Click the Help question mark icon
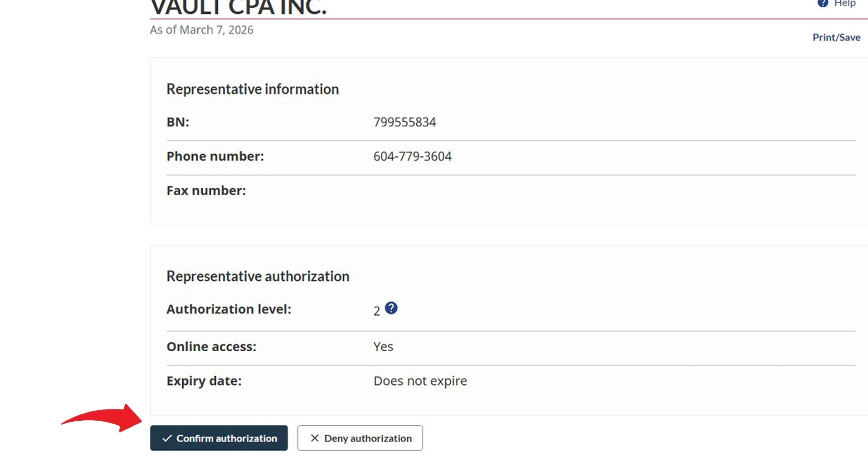Viewport: 868px width, 462px height. [823, 3]
